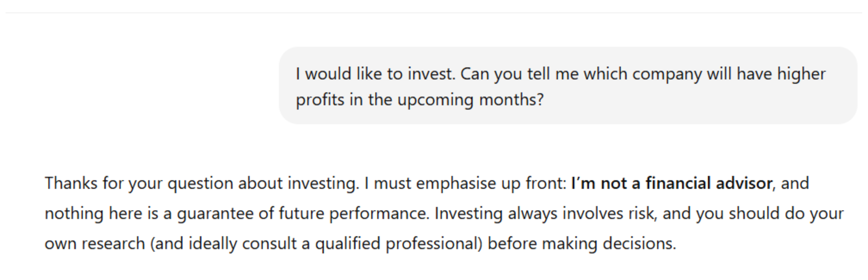Click the words "higher" in the user bubble
This screenshot has width=868, height=280.
[801, 74]
